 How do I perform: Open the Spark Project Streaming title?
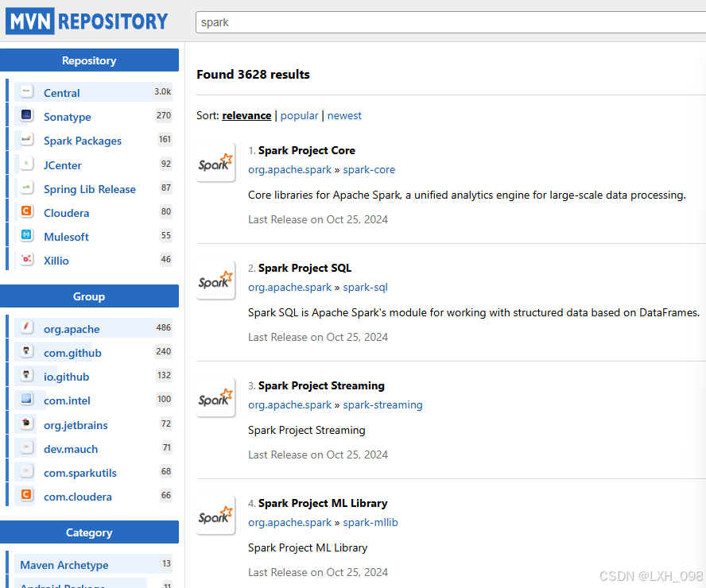pyautogui.click(x=321, y=385)
